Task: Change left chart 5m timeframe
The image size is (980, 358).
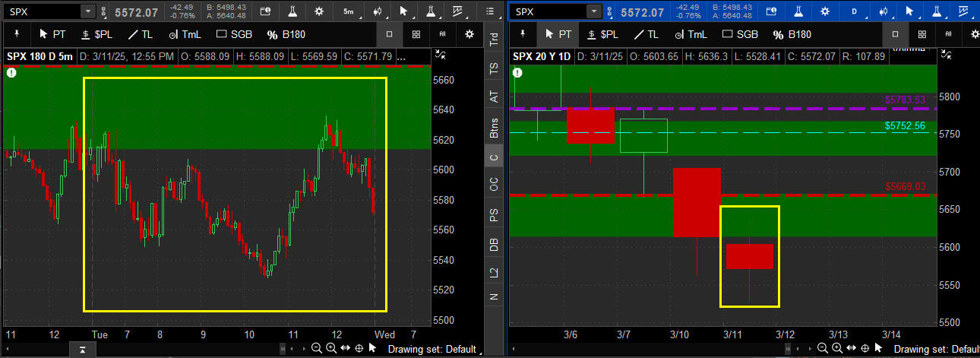Action: 349,11
